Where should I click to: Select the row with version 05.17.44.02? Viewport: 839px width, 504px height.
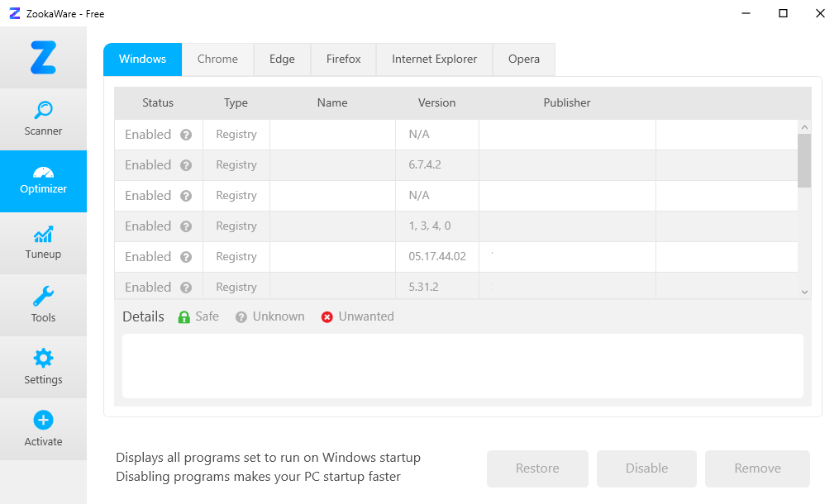456,257
